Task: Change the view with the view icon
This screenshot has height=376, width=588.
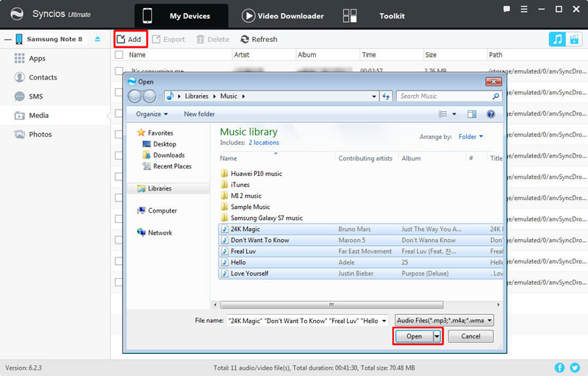Action: coord(443,114)
